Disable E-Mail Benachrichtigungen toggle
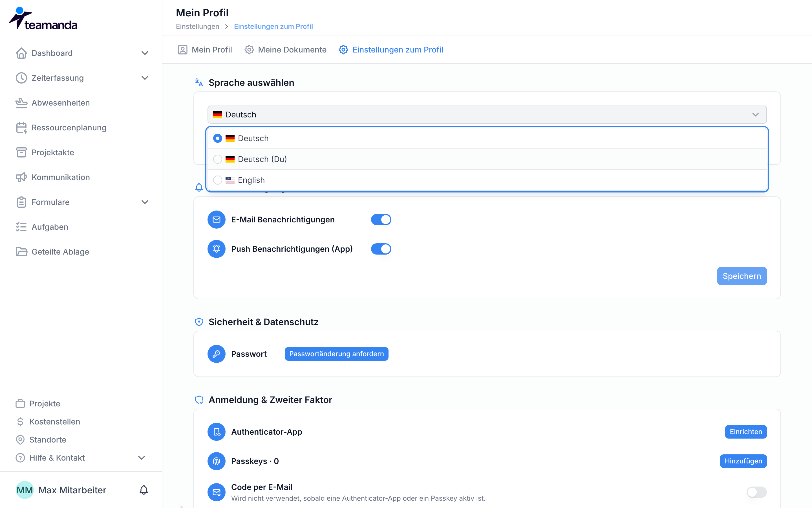This screenshot has height=508, width=812. [x=381, y=220]
